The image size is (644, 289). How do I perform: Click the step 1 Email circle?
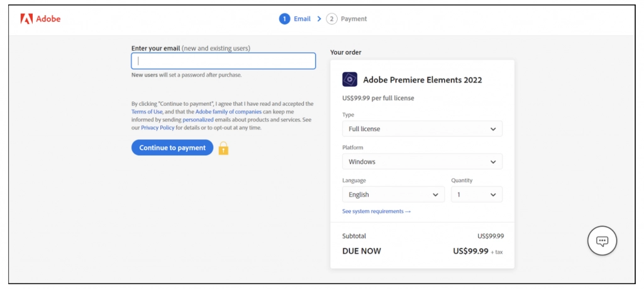click(x=285, y=19)
